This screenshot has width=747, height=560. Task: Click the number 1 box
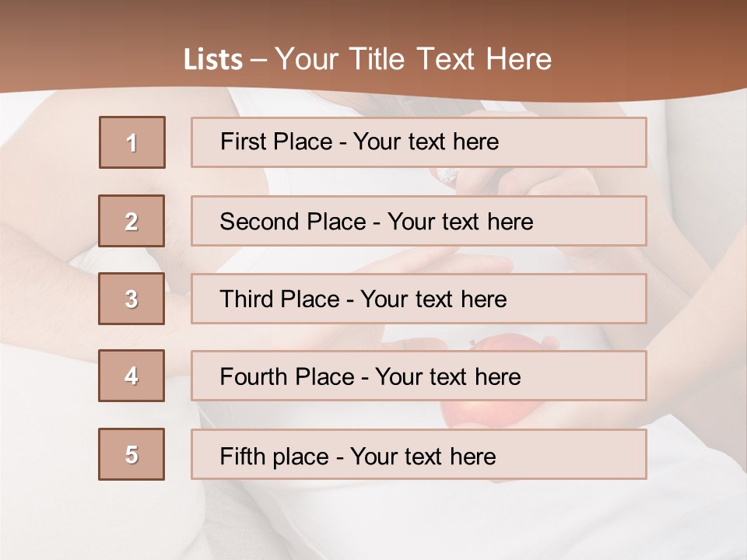tap(132, 142)
